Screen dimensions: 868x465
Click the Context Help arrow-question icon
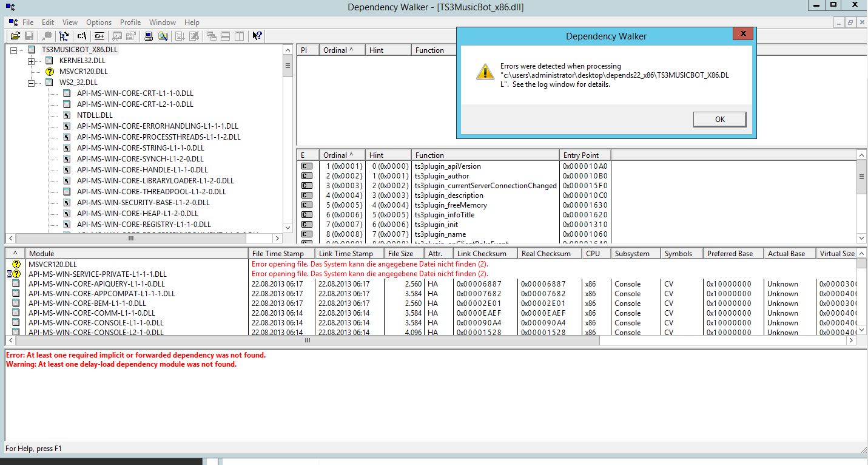pos(257,36)
